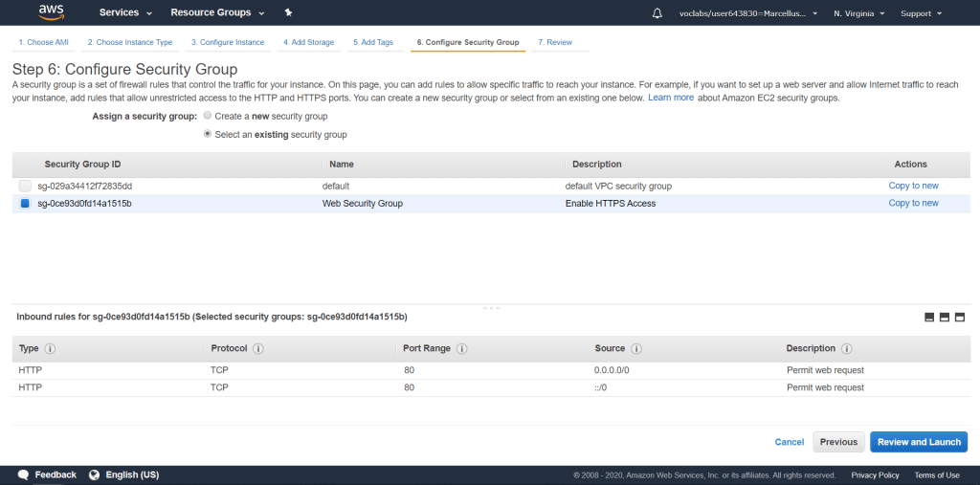The width and height of the screenshot is (980, 485).
Task: Open the notifications bell icon
Action: point(657,13)
